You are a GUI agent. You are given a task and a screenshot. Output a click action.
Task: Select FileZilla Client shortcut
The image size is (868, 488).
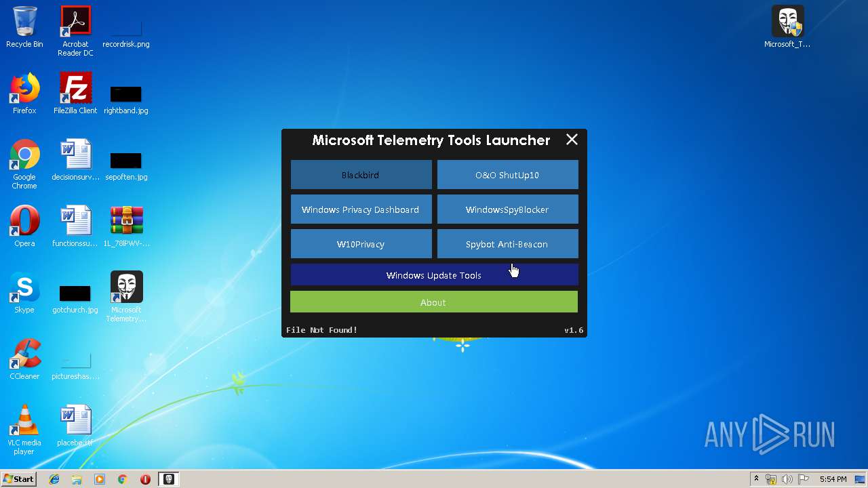click(x=75, y=94)
